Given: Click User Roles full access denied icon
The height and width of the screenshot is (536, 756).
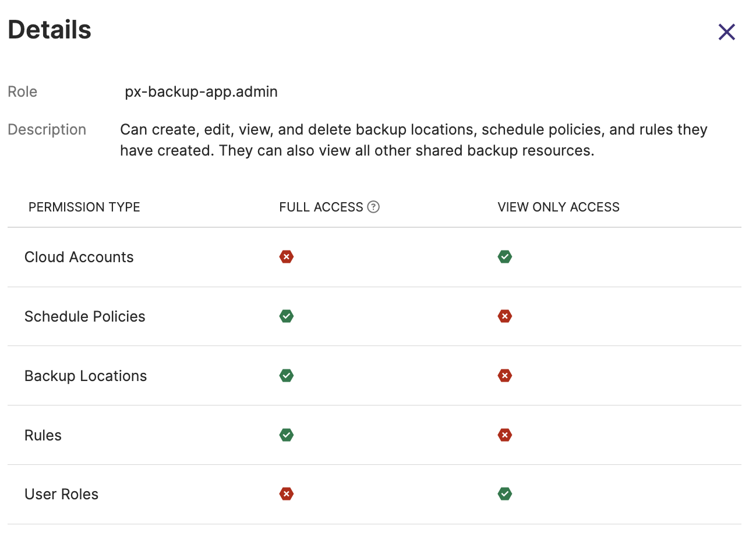Looking at the screenshot, I should [x=286, y=494].
